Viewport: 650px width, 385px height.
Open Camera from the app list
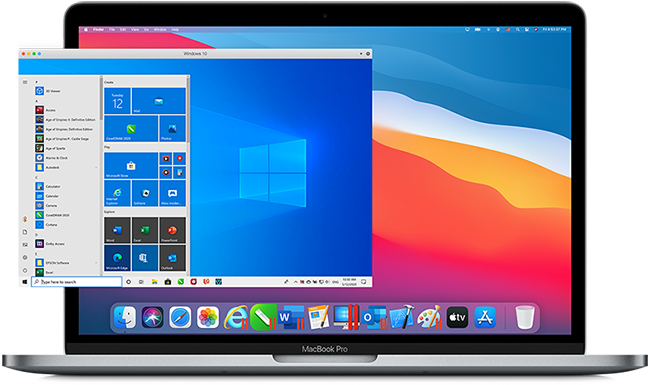[x=66, y=206]
